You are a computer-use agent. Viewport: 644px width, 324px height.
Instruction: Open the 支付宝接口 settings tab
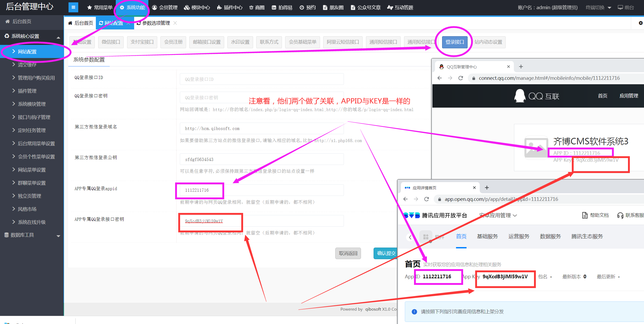142,42
